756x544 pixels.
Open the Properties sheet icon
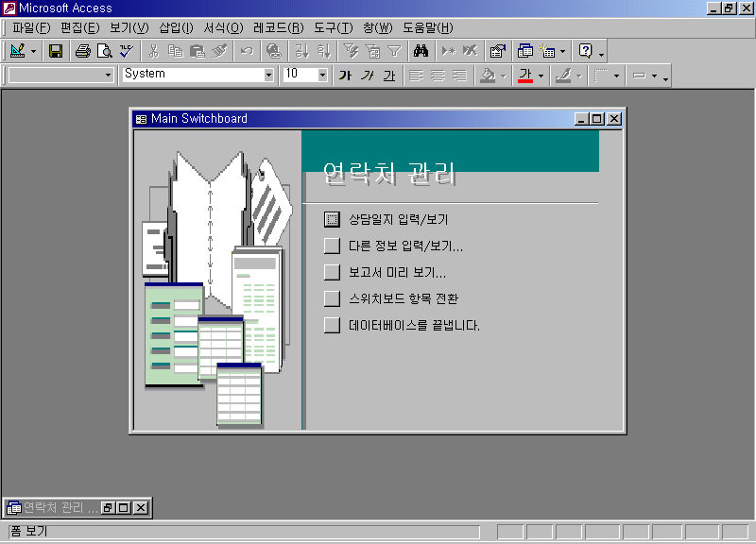click(x=498, y=51)
